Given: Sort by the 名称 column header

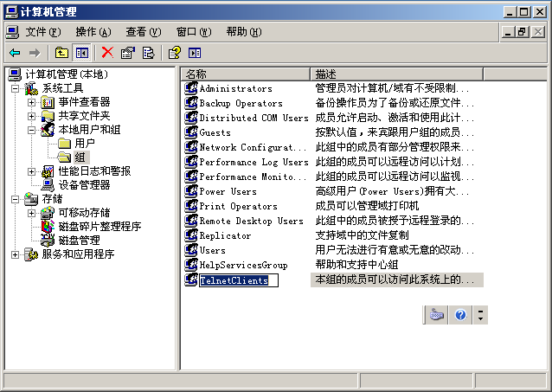Looking at the screenshot, I should (x=246, y=74).
